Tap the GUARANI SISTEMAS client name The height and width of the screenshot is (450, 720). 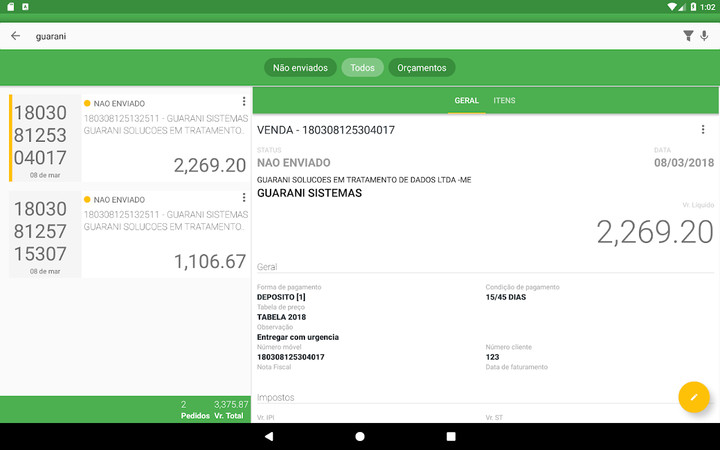pos(309,193)
